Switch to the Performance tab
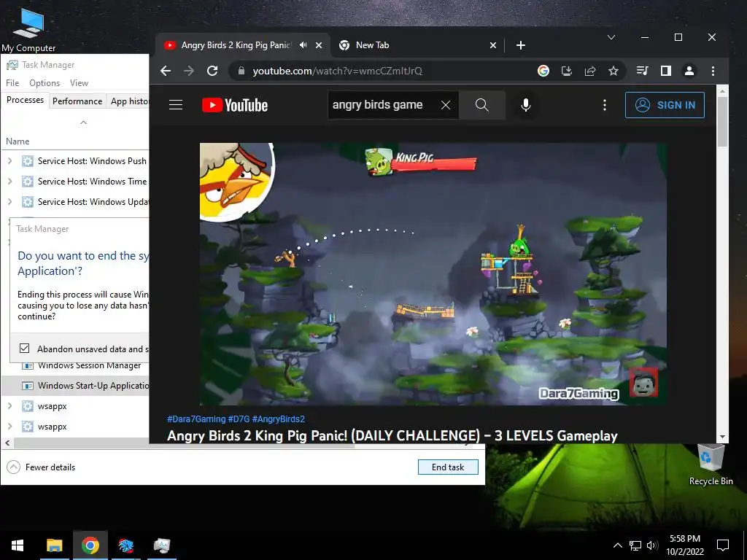 [77, 101]
